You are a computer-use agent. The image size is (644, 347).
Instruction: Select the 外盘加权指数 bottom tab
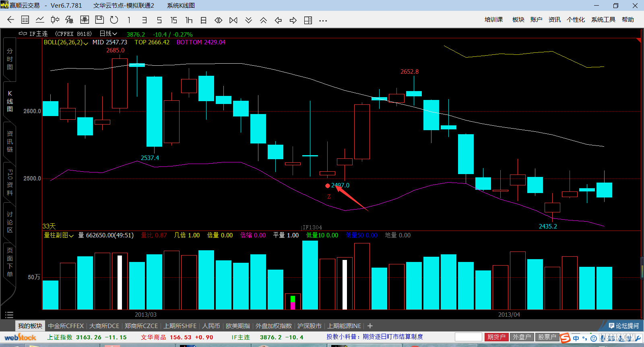tap(274, 326)
